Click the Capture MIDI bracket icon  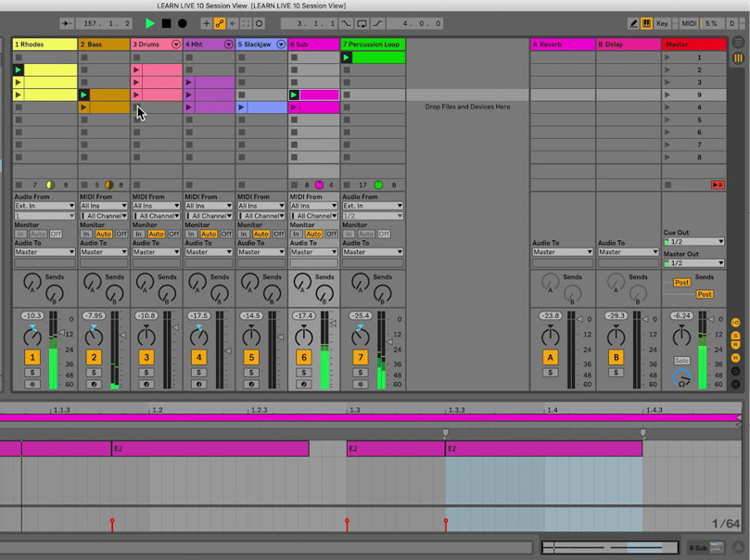[246, 23]
